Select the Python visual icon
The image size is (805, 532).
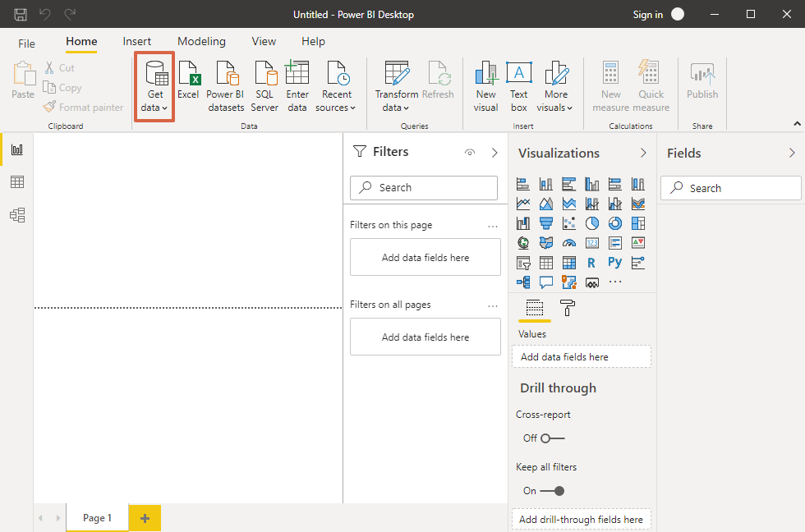tap(614, 263)
